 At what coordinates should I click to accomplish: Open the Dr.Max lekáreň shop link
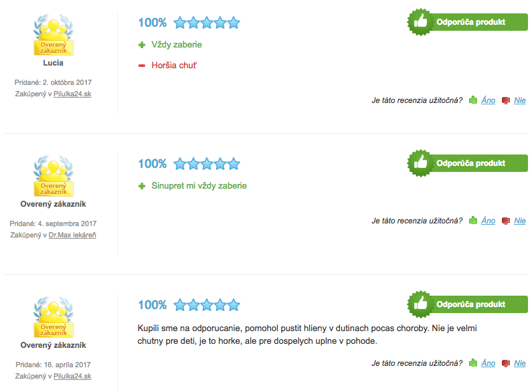tap(72, 235)
